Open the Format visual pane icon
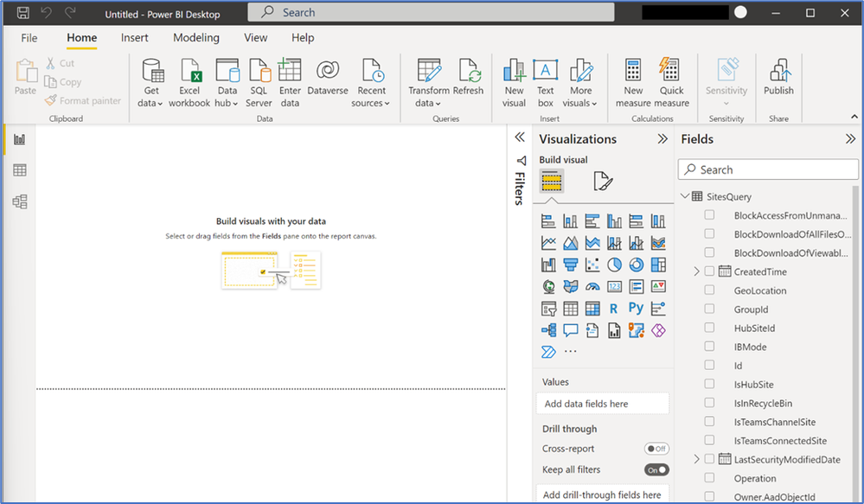This screenshot has width=864, height=504. point(603,182)
